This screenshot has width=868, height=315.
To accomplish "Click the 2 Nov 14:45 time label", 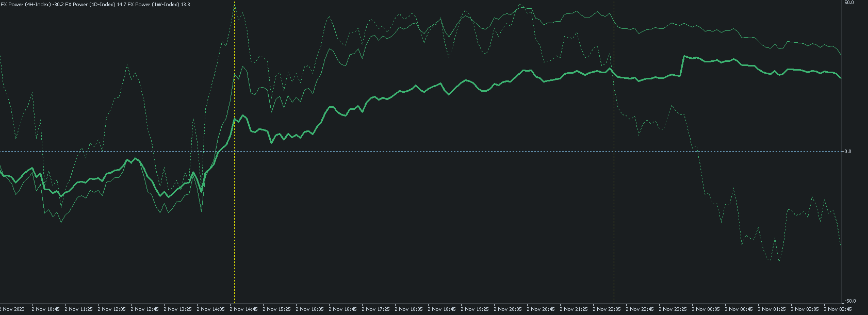I will click(243, 309).
